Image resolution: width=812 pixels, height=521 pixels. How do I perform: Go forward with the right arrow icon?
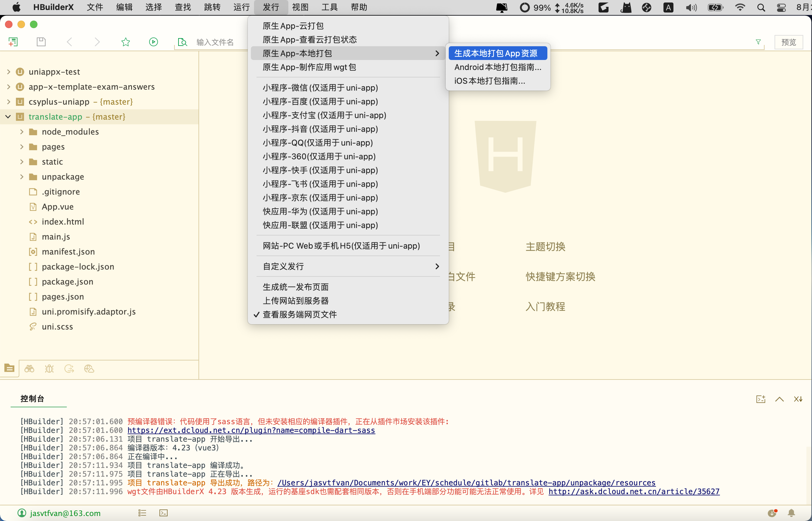coord(97,42)
